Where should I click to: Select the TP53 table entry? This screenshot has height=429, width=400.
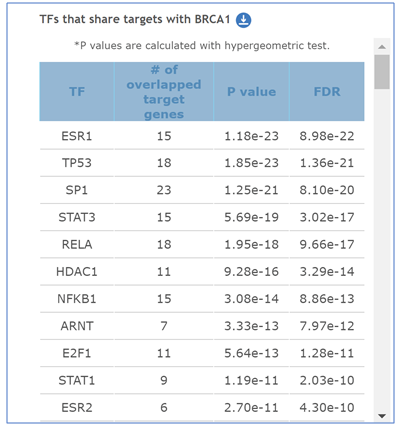click(77, 163)
